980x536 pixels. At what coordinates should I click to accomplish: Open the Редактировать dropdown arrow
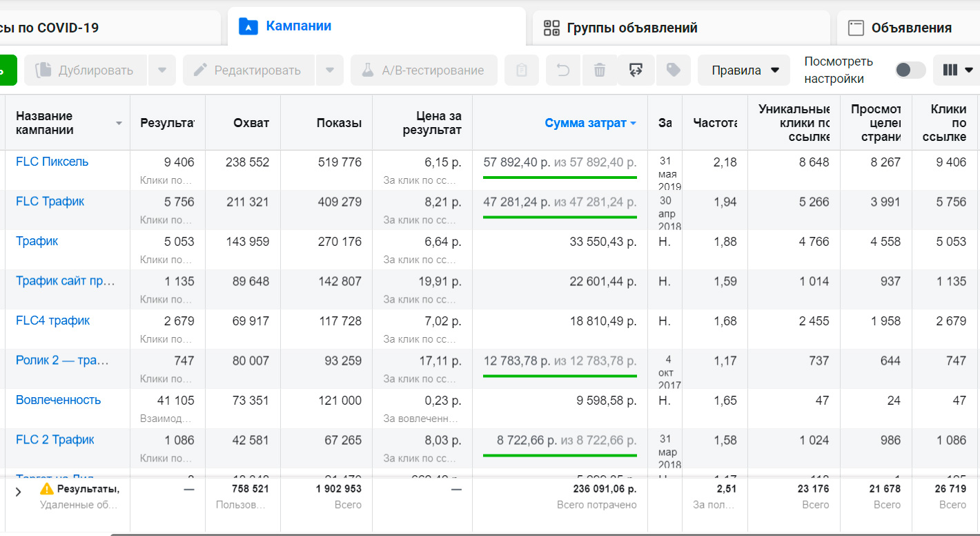pos(330,70)
